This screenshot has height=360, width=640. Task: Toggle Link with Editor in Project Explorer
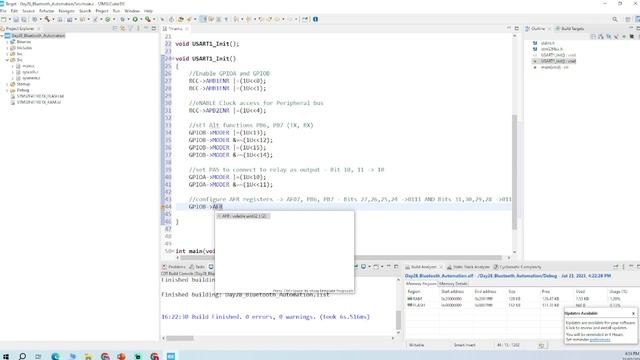pyautogui.click(x=122, y=29)
